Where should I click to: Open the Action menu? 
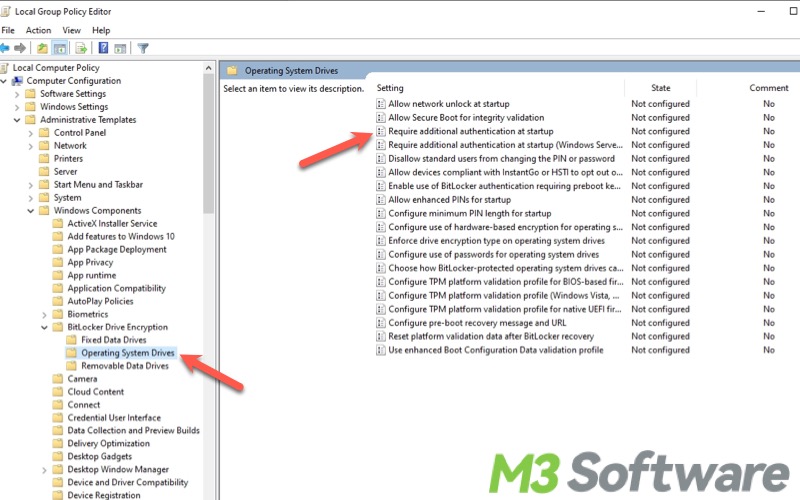(x=38, y=30)
